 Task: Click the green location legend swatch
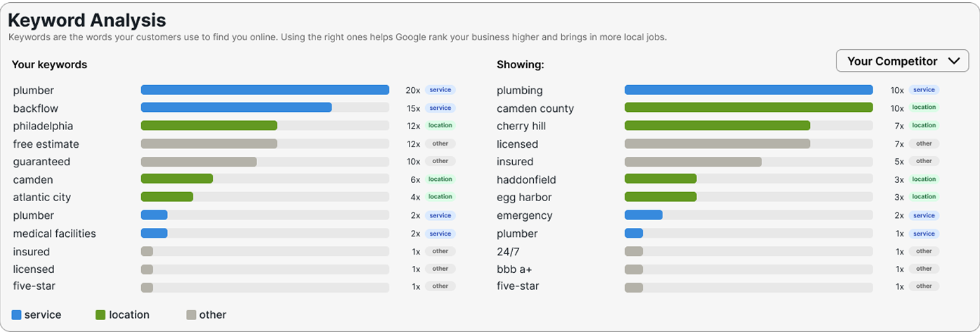tap(100, 315)
